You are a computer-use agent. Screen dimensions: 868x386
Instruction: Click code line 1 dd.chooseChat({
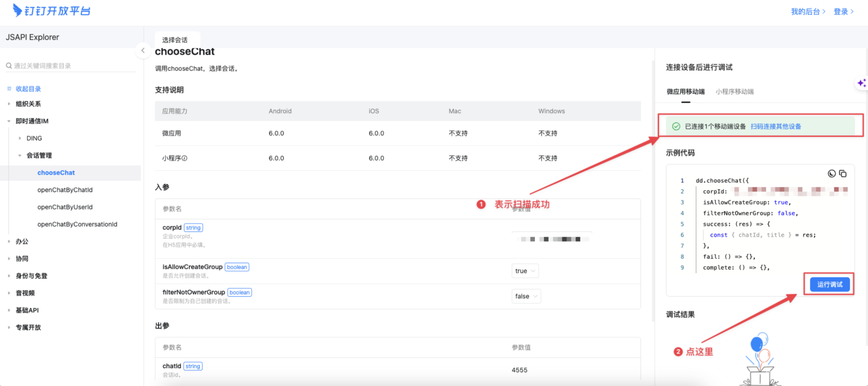[722, 181]
